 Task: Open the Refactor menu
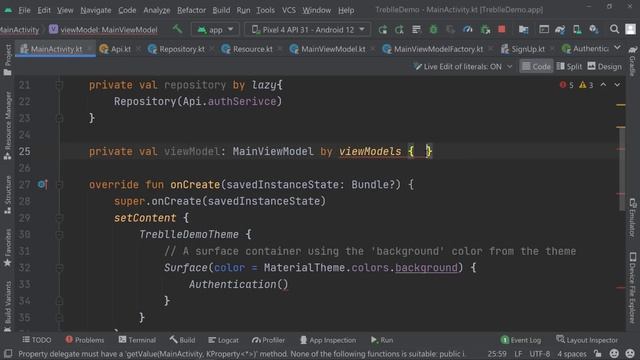click(191, 10)
